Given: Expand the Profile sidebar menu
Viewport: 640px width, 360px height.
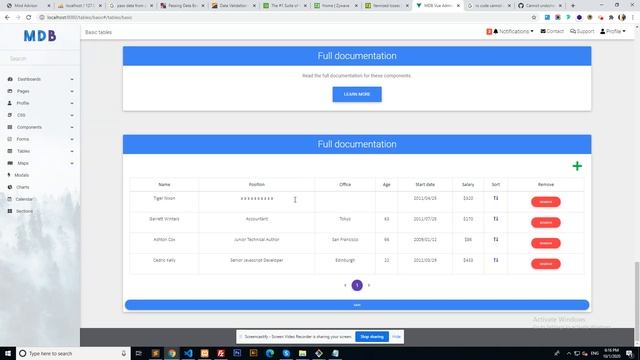Looking at the screenshot, I should 40,103.
